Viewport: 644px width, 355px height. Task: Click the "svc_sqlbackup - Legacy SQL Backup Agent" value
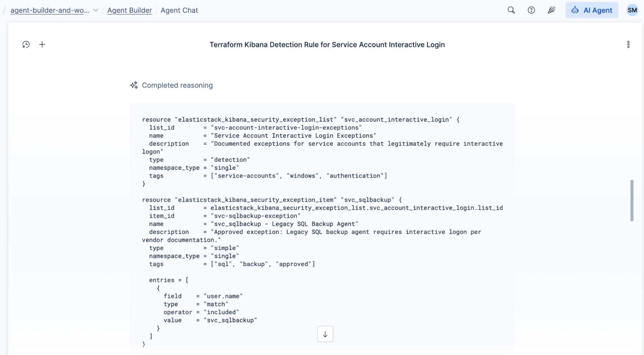coord(284,224)
